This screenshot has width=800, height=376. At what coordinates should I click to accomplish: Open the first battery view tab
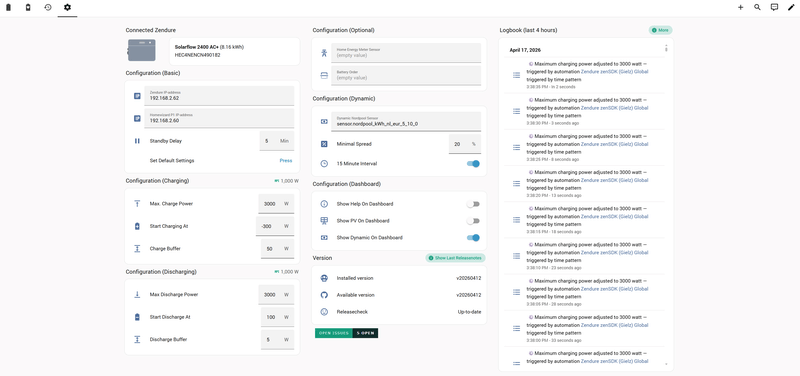click(x=8, y=8)
